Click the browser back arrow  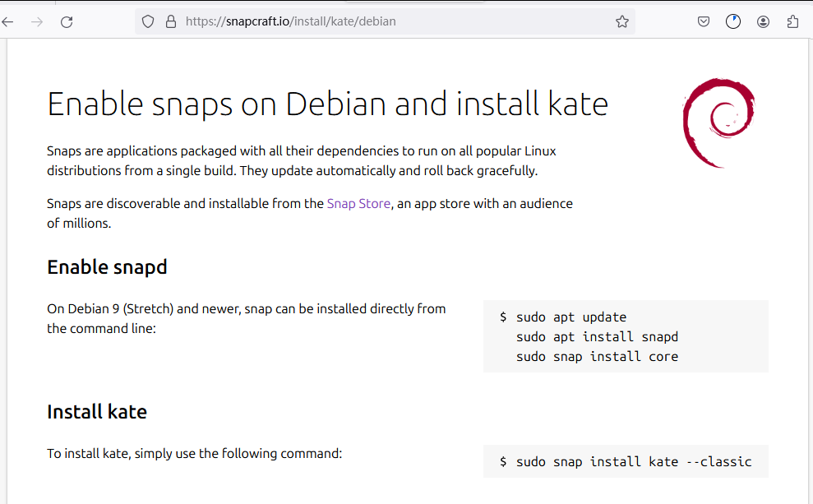tap(7, 21)
